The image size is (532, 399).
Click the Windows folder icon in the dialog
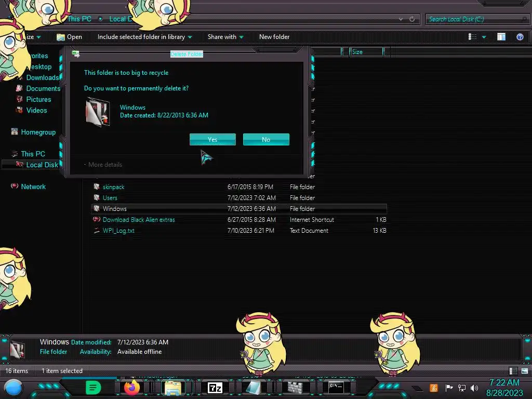[98, 112]
